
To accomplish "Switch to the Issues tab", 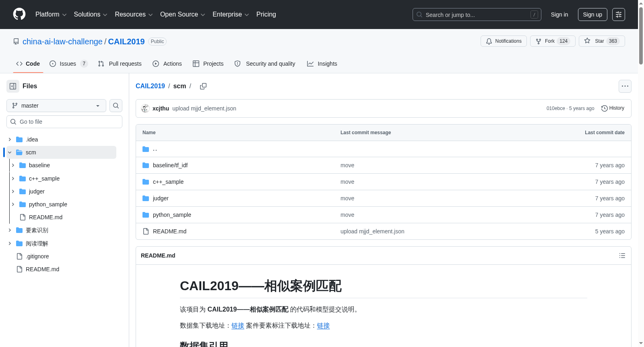I will pyautogui.click(x=68, y=64).
